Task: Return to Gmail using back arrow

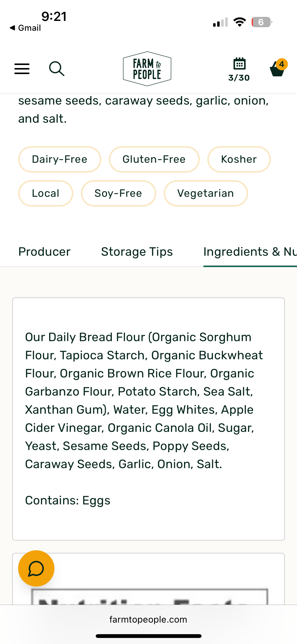Action: (x=25, y=28)
